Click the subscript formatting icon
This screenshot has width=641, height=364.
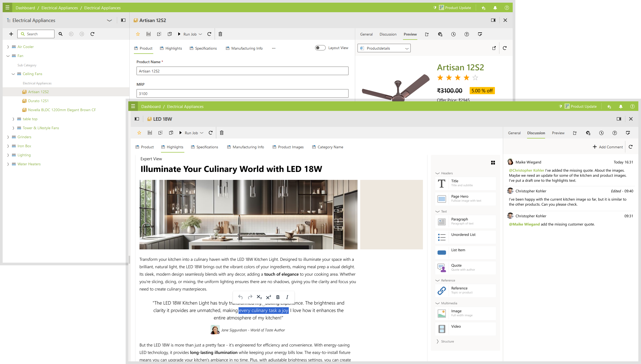pos(259,297)
